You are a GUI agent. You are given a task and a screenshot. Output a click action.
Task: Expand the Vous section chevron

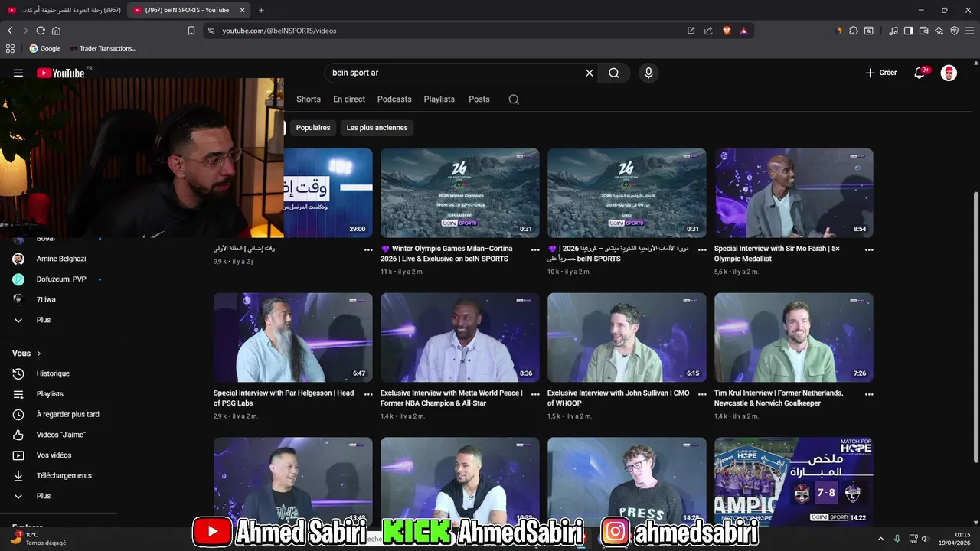coord(39,354)
